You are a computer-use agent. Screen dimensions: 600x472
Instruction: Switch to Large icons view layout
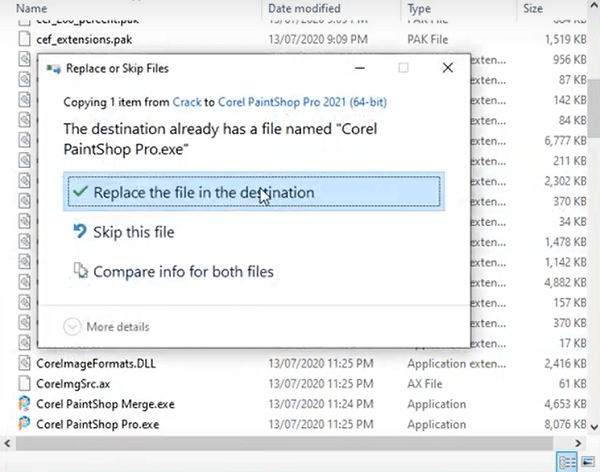(x=588, y=462)
